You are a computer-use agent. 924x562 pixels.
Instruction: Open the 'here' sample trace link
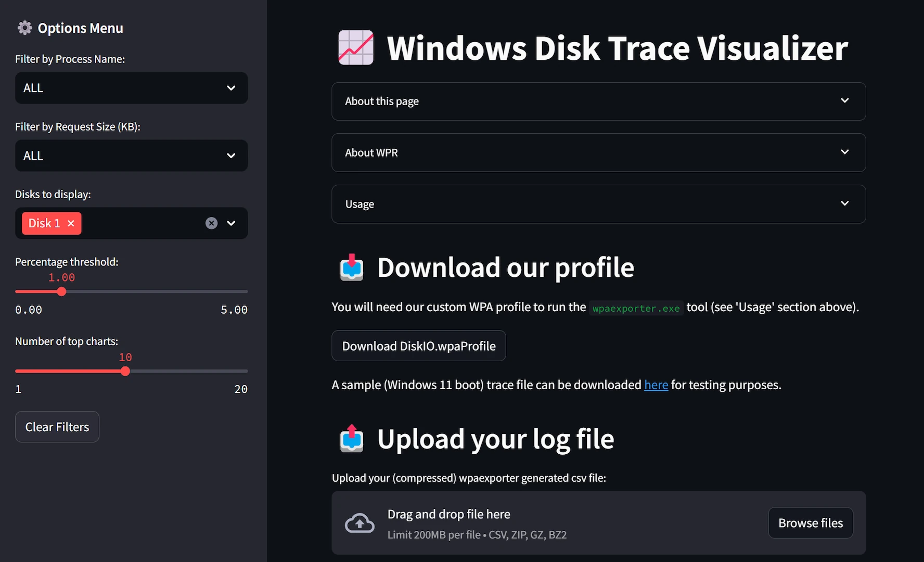(x=656, y=385)
